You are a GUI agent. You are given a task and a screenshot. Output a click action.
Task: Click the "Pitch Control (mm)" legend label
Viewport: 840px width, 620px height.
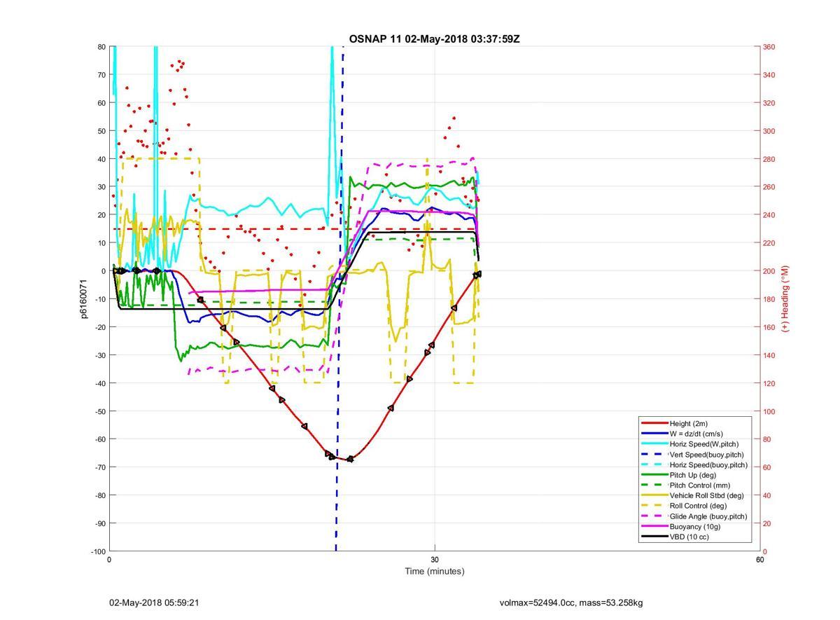(x=700, y=485)
